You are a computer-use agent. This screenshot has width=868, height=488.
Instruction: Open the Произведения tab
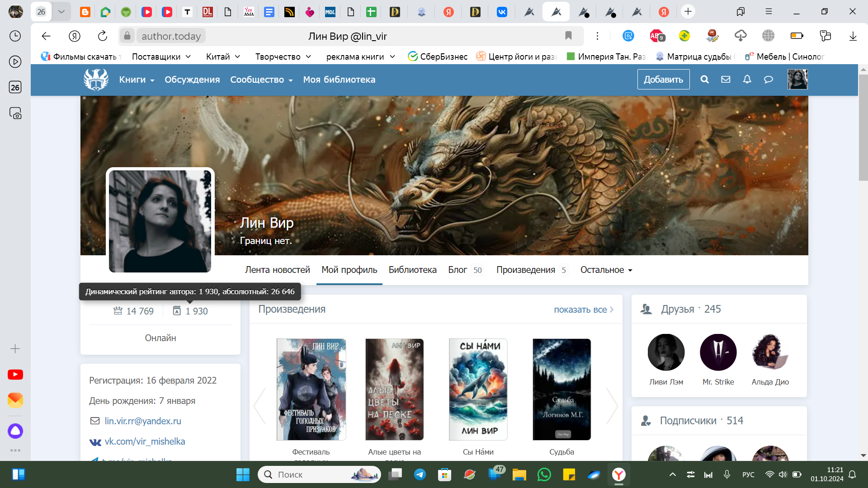526,270
